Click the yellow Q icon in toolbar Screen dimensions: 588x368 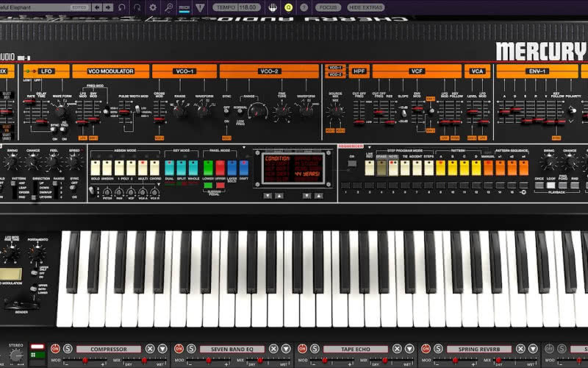pos(288,7)
